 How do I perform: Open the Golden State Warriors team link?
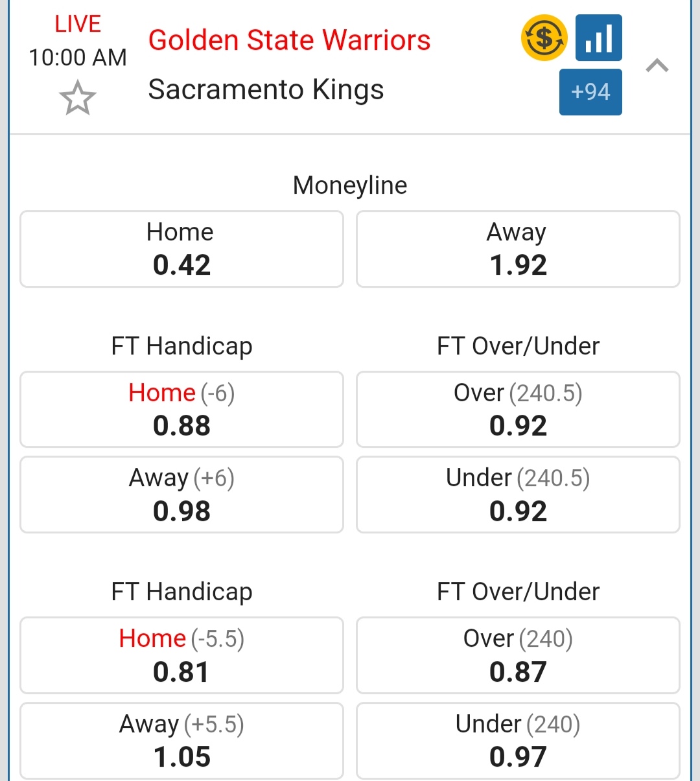289,40
